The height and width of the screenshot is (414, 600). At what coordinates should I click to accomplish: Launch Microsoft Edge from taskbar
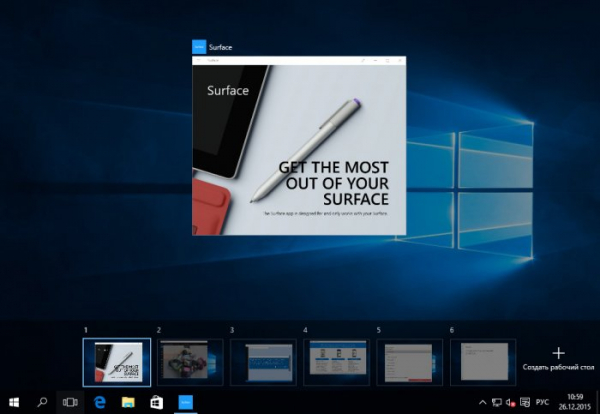[99, 402]
